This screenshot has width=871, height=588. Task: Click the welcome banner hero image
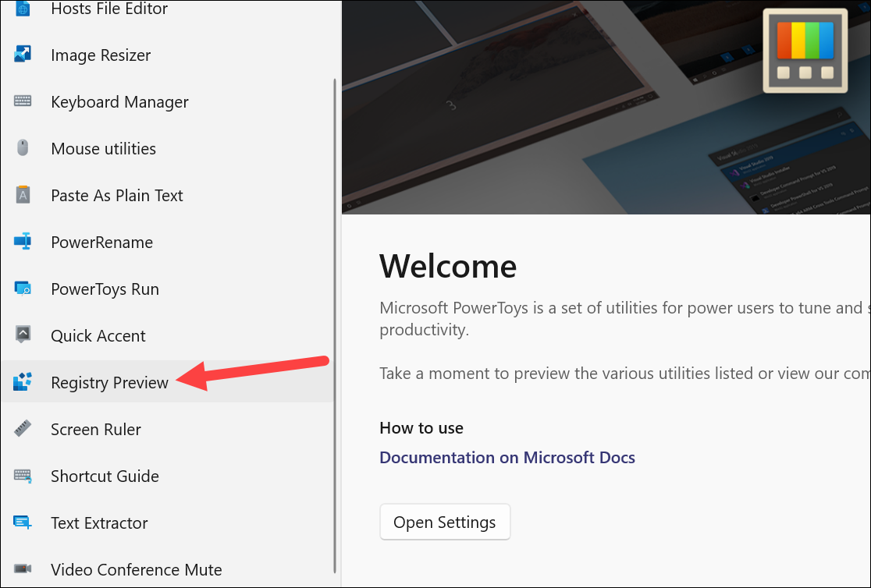[606, 107]
